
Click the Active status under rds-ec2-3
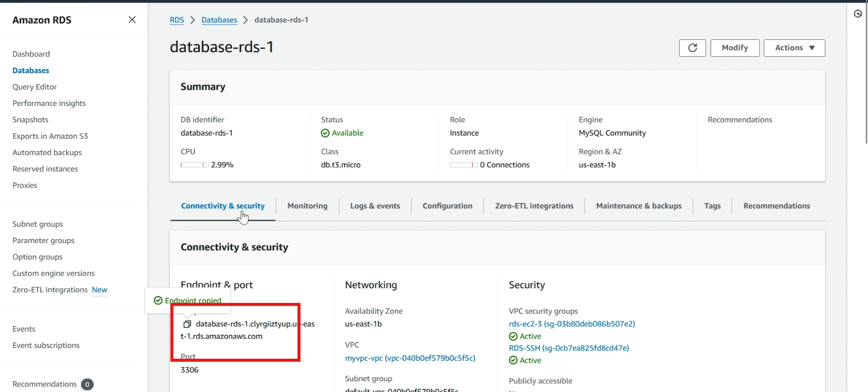(x=530, y=336)
